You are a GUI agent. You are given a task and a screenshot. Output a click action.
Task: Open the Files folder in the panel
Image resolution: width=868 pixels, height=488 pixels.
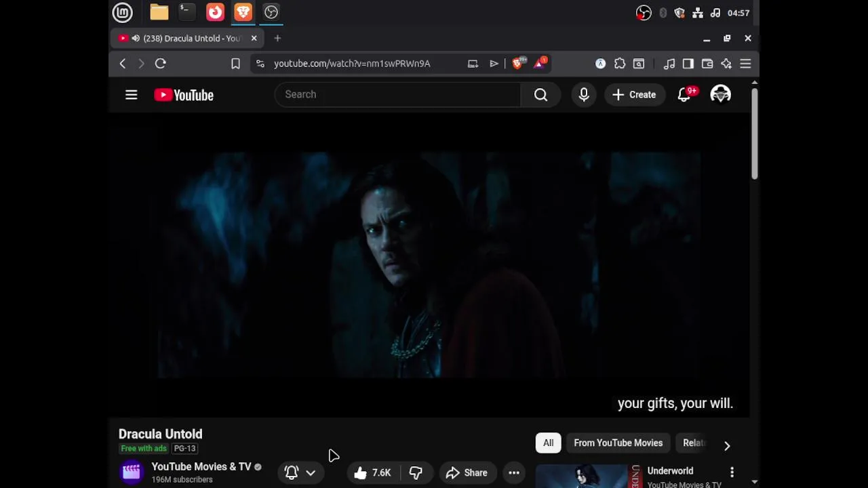click(x=159, y=12)
